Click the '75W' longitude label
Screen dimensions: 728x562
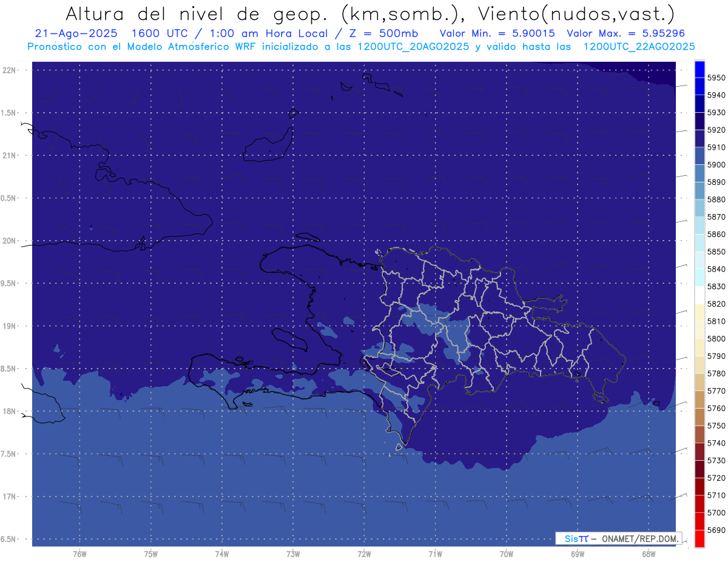(x=151, y=554)
